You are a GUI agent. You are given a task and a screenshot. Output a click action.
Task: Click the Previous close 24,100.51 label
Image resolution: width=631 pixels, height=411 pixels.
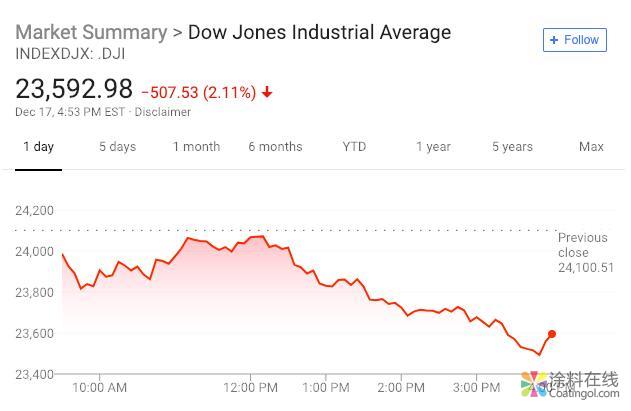[x=584, y=253]
